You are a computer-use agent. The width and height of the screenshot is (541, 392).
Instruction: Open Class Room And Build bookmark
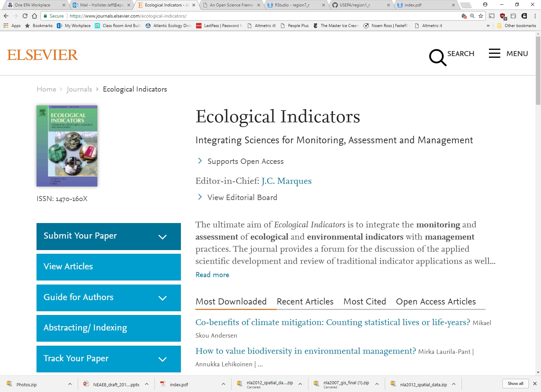(118, 26)
